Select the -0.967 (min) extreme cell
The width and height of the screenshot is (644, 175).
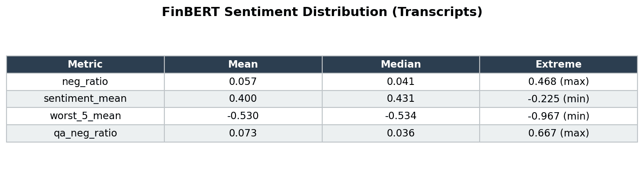point(558,116)
